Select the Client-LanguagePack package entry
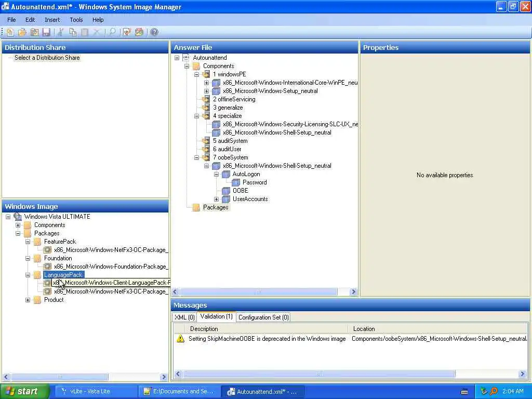The width and height of the screenshot is (532, 399). click(112, 283)
